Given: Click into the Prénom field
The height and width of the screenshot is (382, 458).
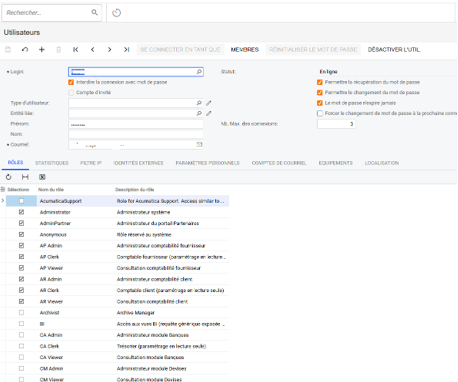Looking at the screenshot, I should pyautogui.click(x=136, y=124).
